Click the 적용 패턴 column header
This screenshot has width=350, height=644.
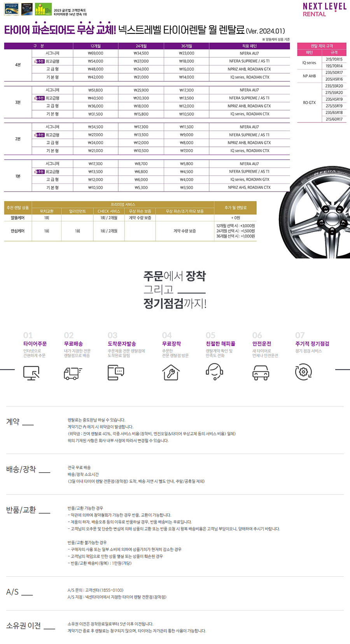[x=249, y=46]
